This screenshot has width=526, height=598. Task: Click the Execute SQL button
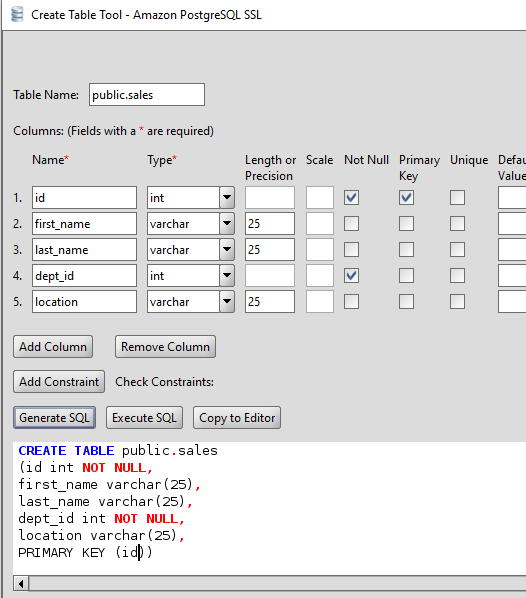click(x=145, y=418)
